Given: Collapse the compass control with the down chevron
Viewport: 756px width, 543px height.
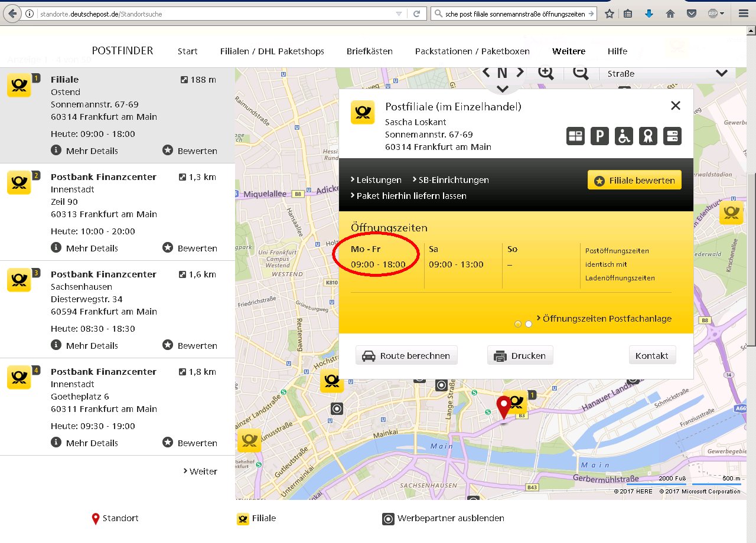Looking at the screenshot, I should (x=503, y=89).
